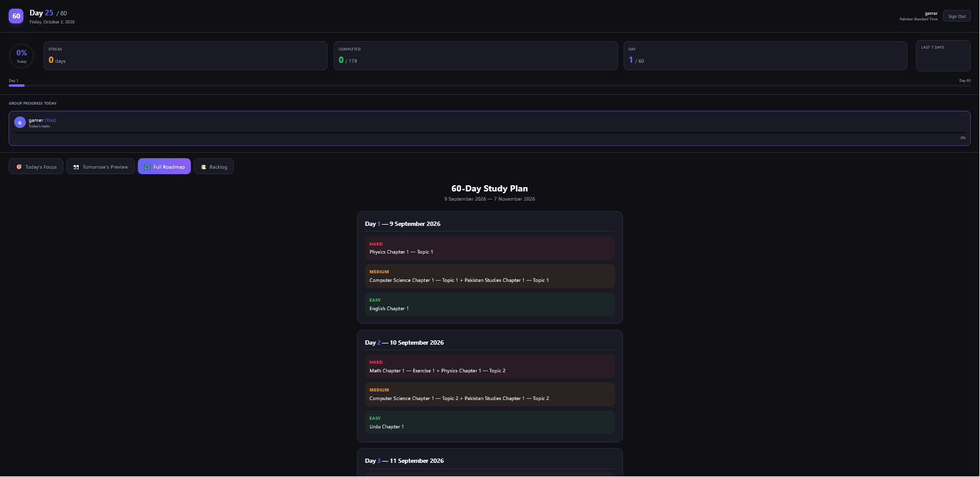Click the Day 1 to Day 60 progress bar
Screen dimensions: 980x477
[489, 86]
